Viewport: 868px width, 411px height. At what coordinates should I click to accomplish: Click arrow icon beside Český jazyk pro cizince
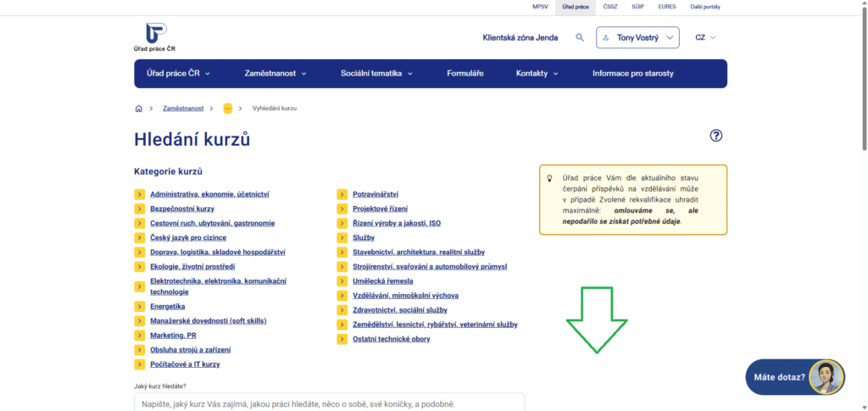point(140,237)
